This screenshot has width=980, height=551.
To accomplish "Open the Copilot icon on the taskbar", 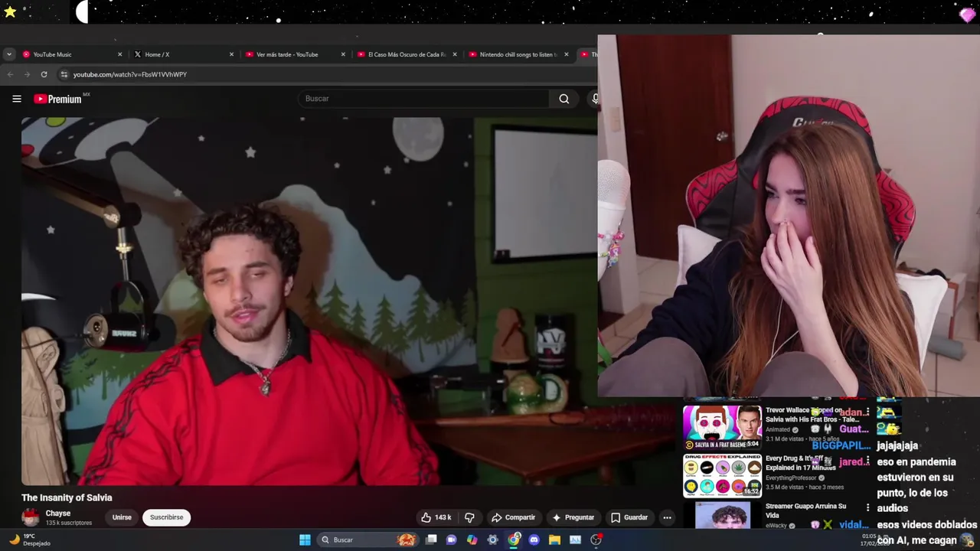I will tap(472, 540).
